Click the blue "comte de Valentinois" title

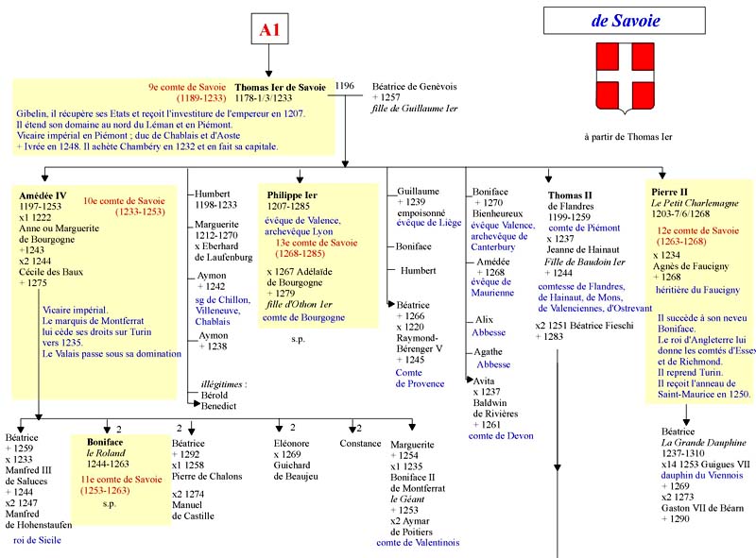point(418,543)
